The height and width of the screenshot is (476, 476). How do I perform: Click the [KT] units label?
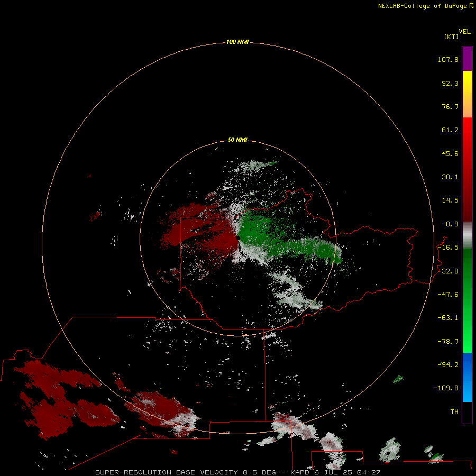point(451,36)
